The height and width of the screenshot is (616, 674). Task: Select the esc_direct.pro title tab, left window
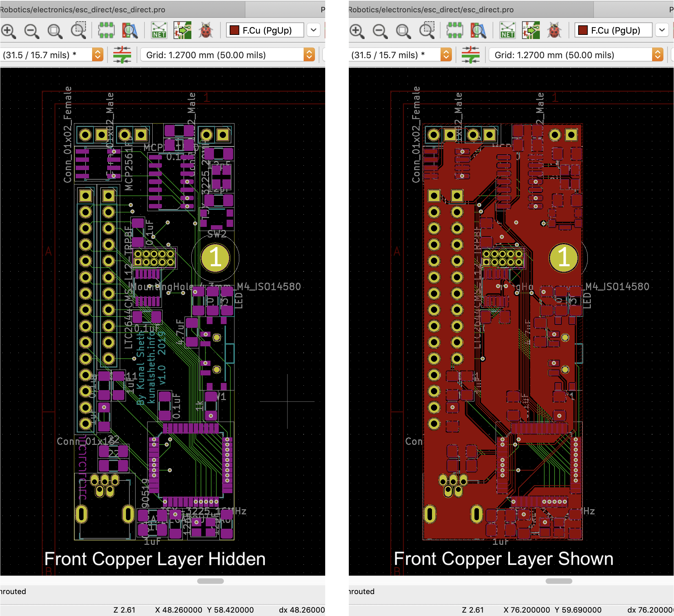click(x=123, y=10)
